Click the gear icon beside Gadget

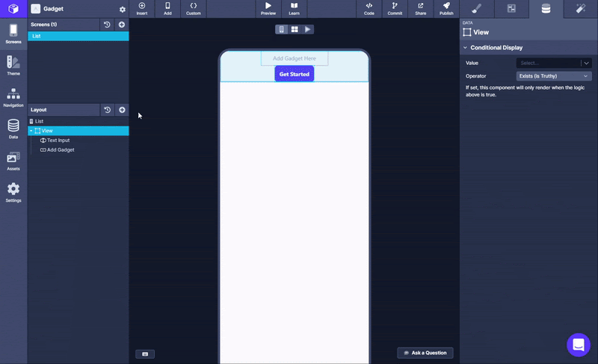123,10
